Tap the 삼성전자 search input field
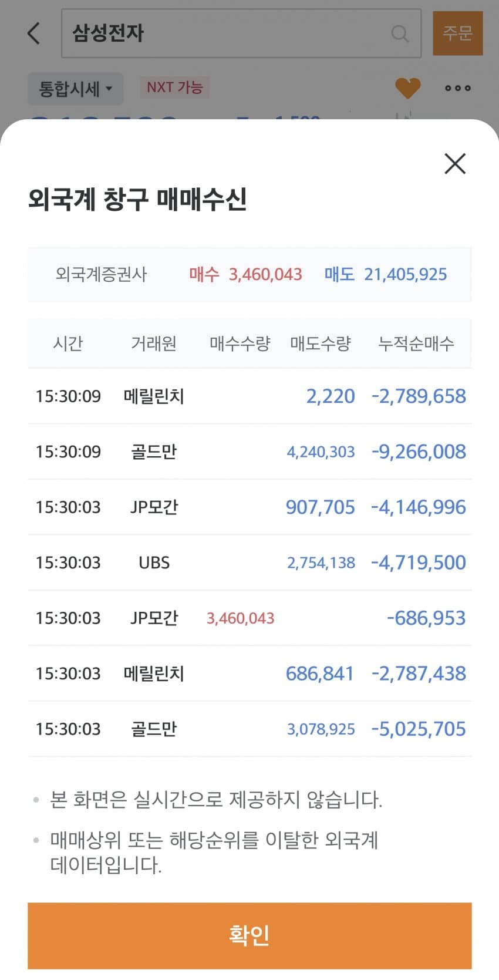 229,33
